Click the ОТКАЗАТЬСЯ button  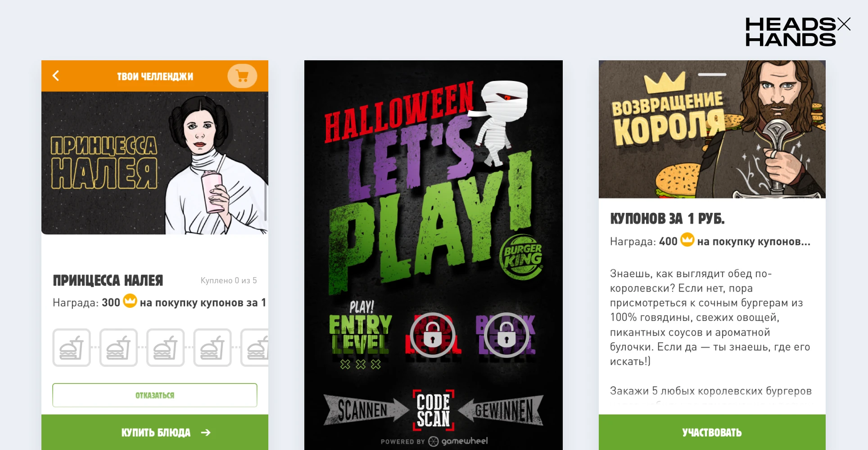[155, 395]
